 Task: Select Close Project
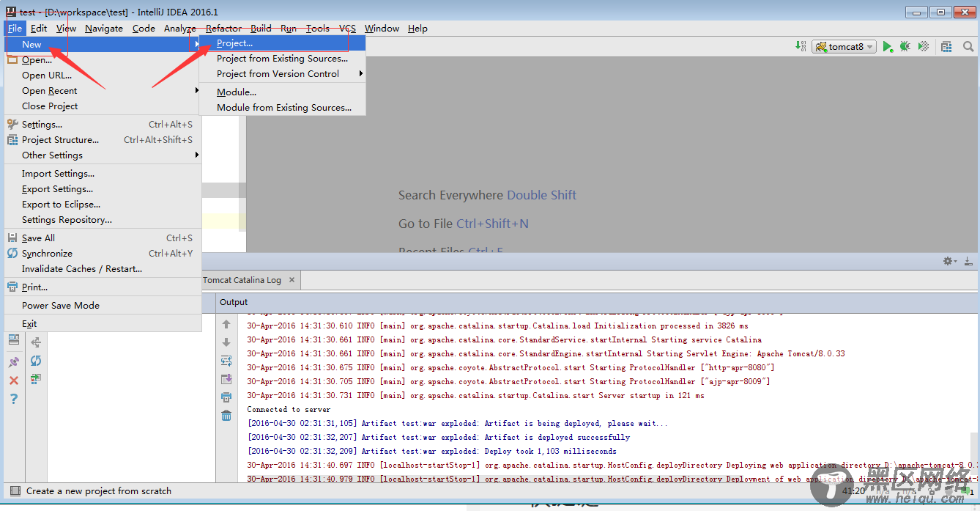coord(103,106)
